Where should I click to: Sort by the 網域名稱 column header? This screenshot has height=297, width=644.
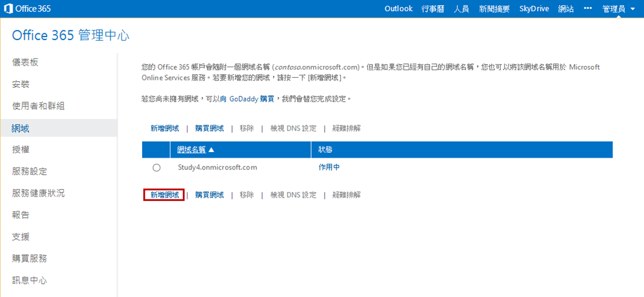click(191, 149)
